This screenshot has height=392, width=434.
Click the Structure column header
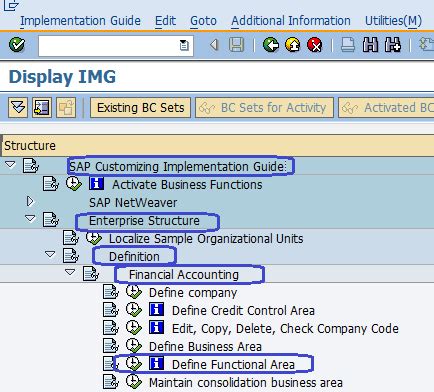(x=217, y=146)
